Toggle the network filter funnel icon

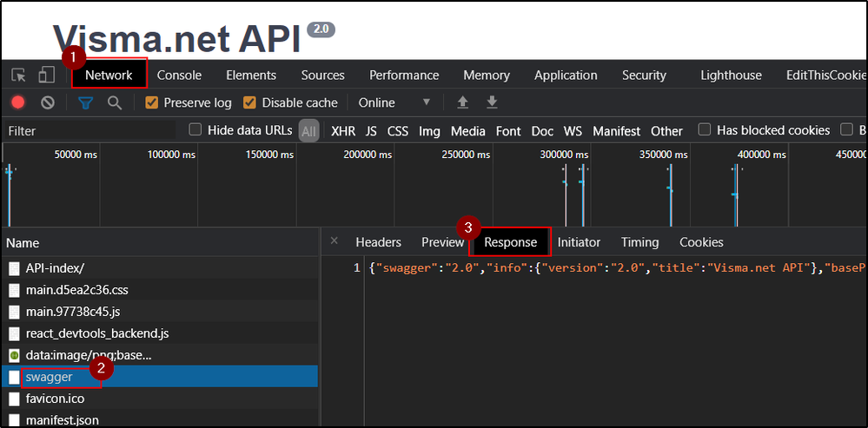[85, 102]
